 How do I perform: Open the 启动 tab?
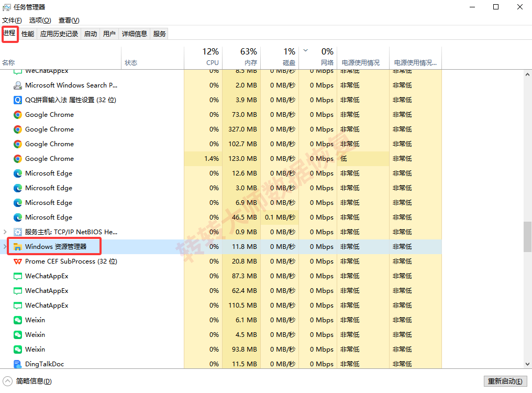click(x=91, y=34)
